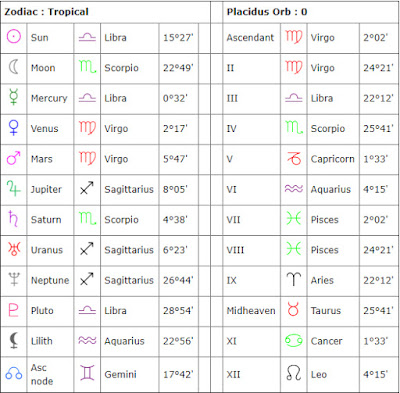The width and height of the screenshot is (400, 393).
Task: Click the Placidus Orb : 0 header
Action: tap(267, 12)
